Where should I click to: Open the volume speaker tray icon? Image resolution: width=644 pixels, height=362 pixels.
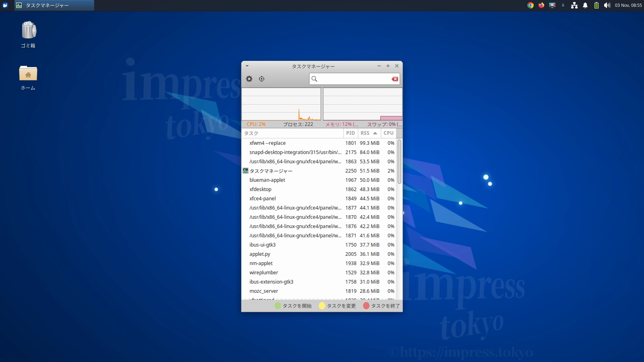[x=607, y=5]
